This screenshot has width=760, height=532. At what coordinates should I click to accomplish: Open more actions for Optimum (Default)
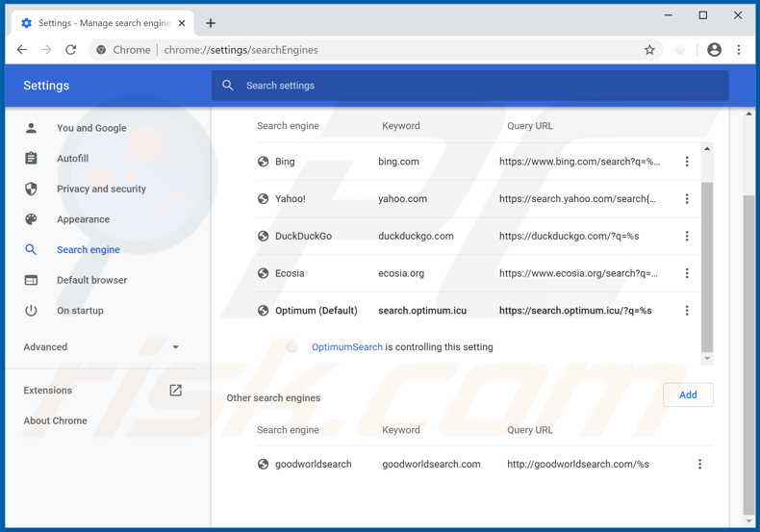tap(687, 311)
